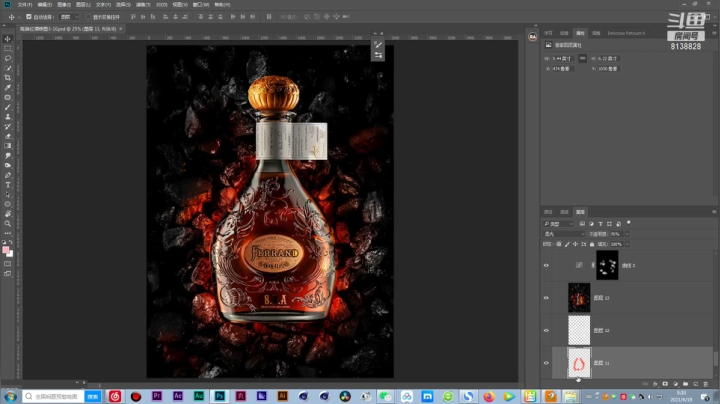Select the Clone Stamp tool
This screenshot has width=720, height=404.
(x=8, y=117)
